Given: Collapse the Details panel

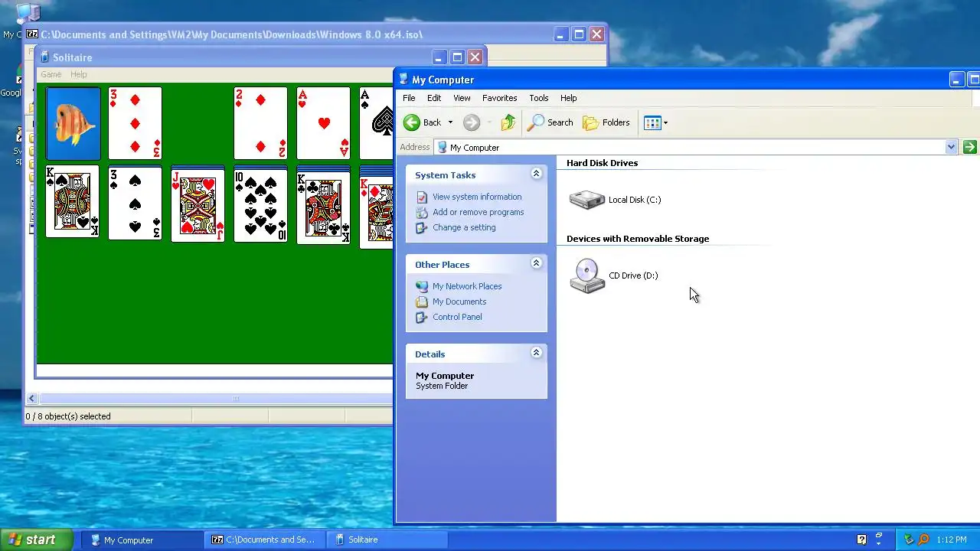Looking at the screenshot, I should click(536, 353).
